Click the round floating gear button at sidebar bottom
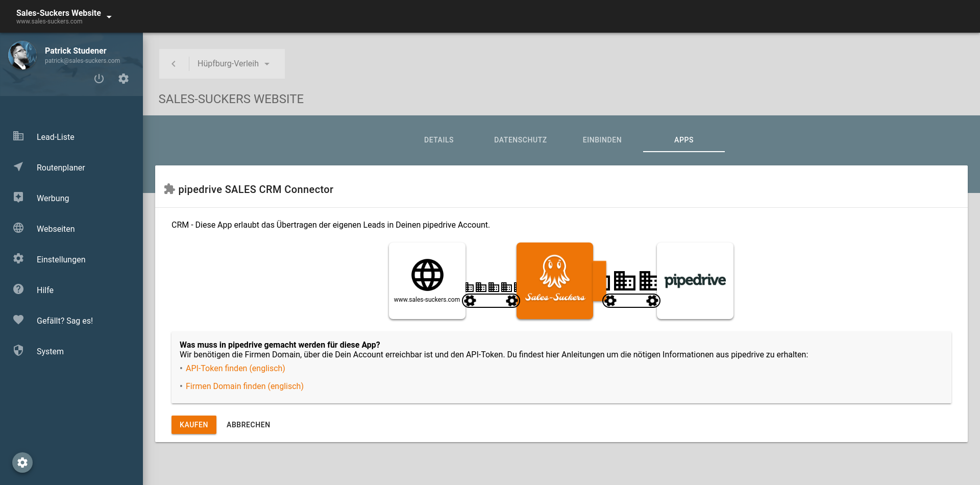 click(22, 463)
